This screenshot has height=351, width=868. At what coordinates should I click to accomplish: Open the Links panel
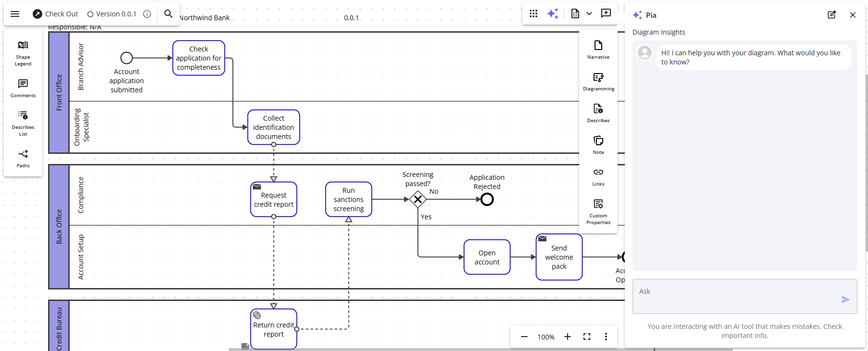[598, 176]
